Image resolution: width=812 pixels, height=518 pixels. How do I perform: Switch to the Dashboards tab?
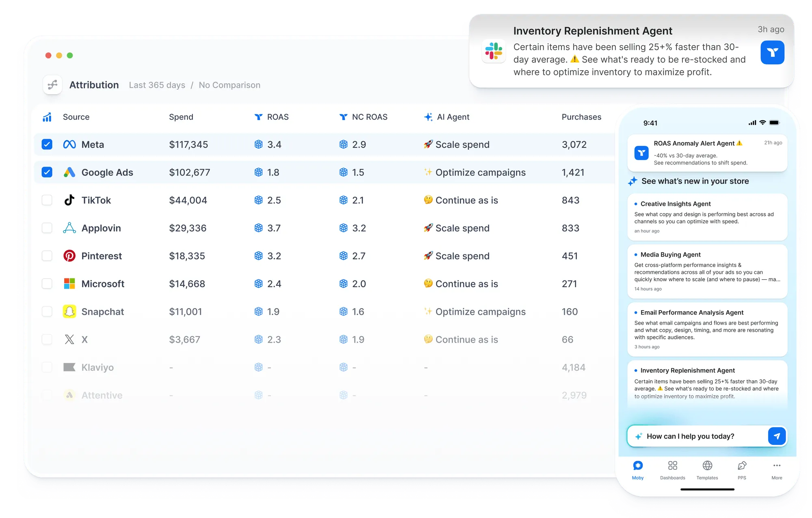[672, 470]
